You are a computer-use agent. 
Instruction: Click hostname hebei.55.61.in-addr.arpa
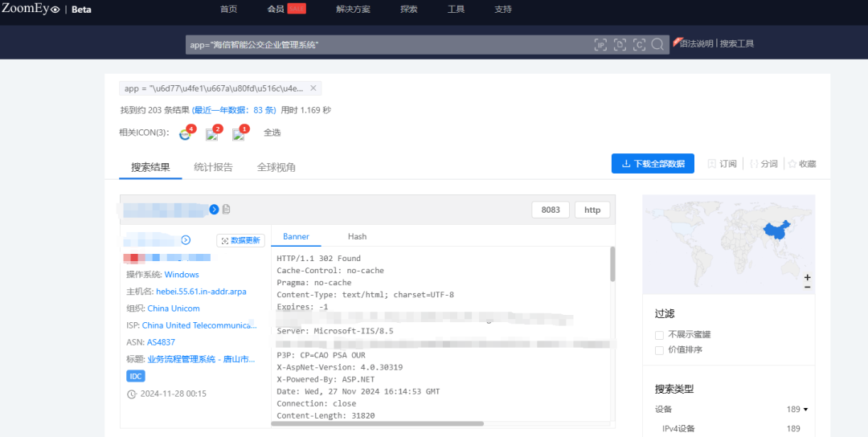tap(202, 292)
